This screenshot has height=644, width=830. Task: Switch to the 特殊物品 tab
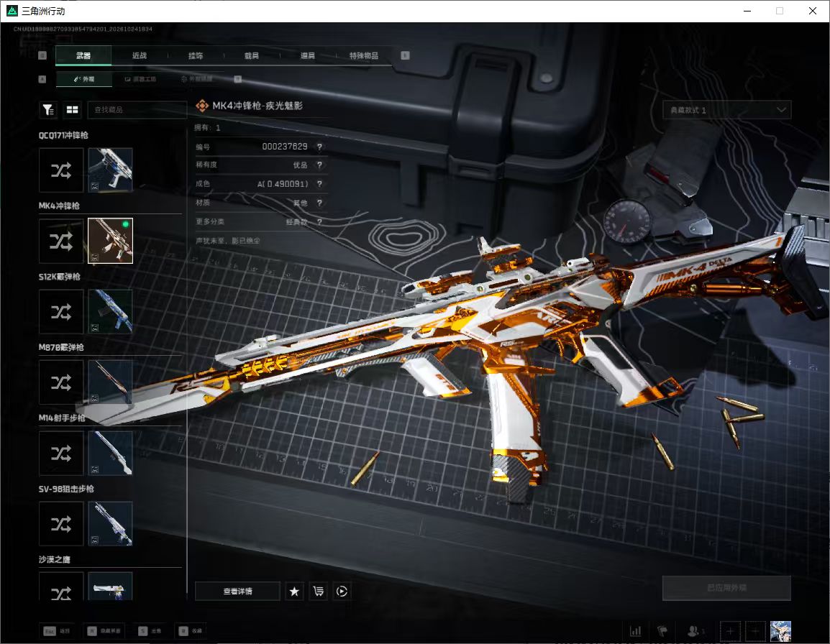coord(364,55)
